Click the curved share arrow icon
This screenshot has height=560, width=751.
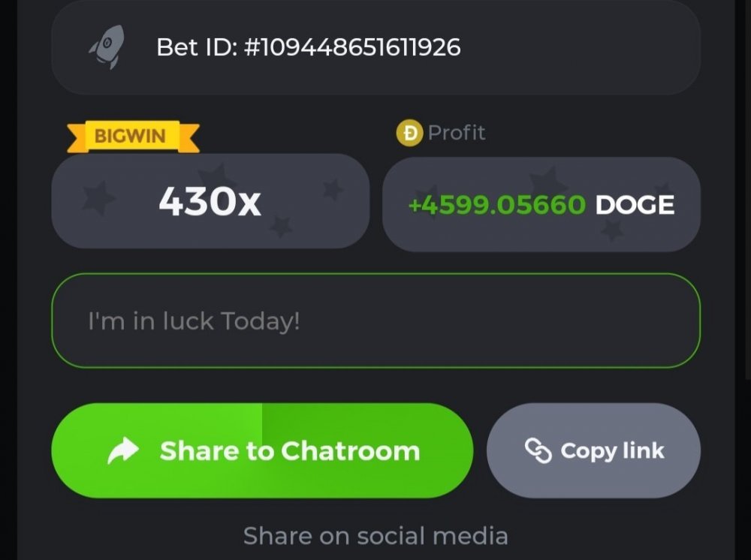pyautogui.click(x=122, y=450)
